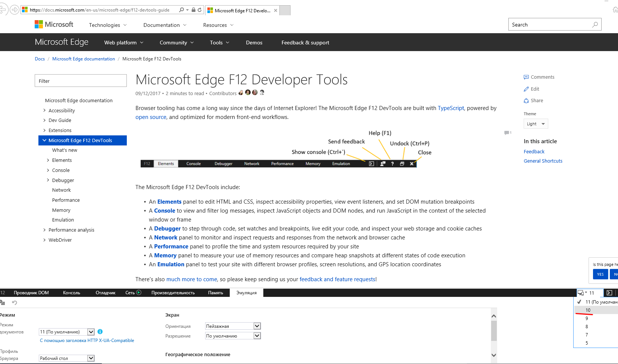The image size is (618, 364).
Task: Click the address bar search magnifier icon
Action: pos(181,10)
